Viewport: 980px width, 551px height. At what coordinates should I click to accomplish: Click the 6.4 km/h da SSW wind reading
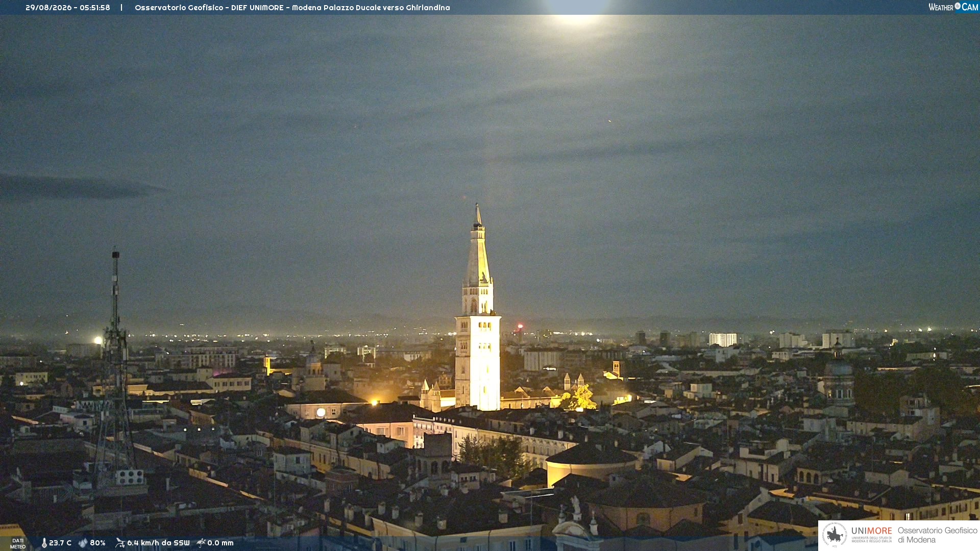158,543
